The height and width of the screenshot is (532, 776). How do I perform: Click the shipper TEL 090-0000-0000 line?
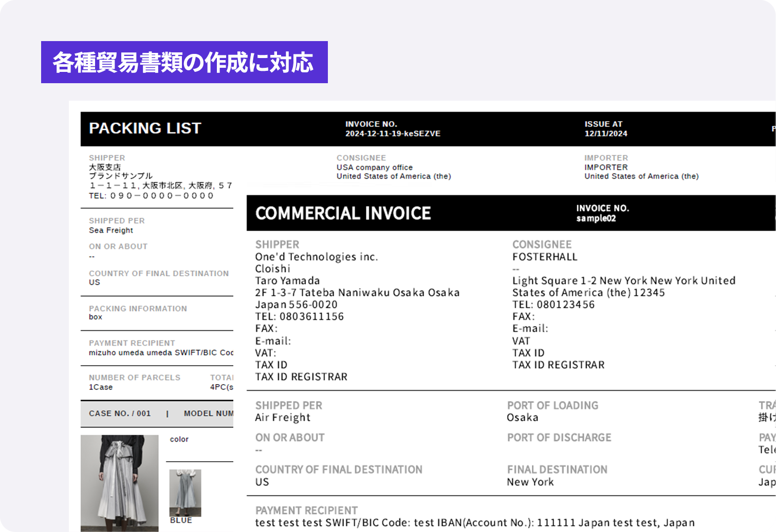151,196
